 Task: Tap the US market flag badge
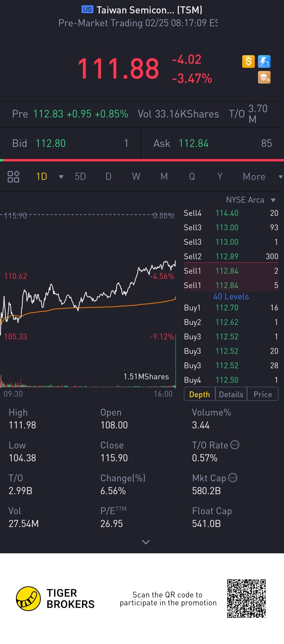87,9
